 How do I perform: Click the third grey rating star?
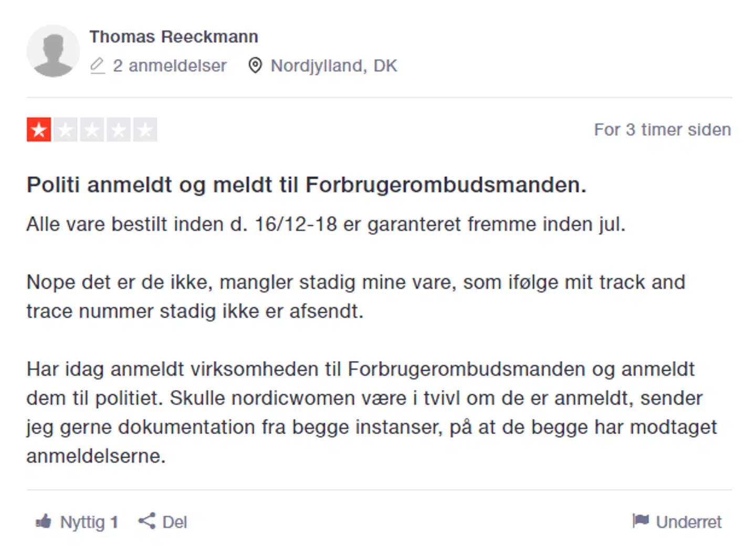pyautogui.click(x=92, y=130)
